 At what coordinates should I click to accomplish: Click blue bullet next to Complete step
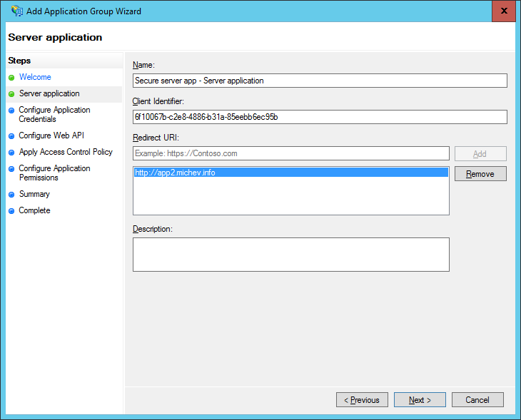tap(11, 211)
